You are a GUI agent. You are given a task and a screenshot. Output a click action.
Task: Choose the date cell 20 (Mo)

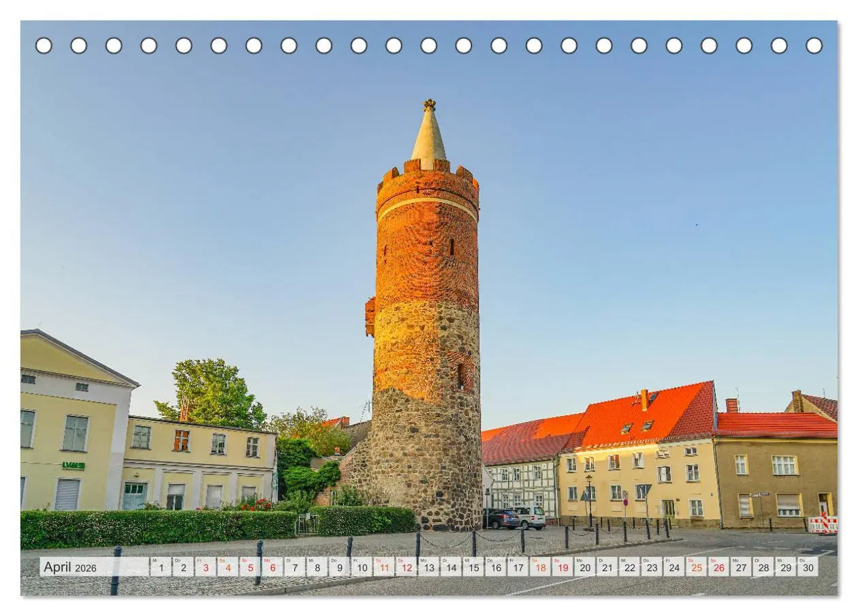coord(585,567)
